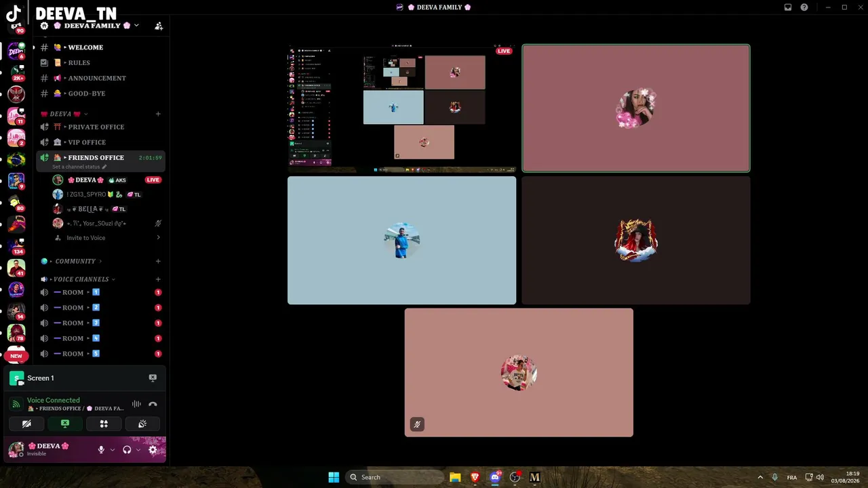Open the Discord help icon in the title bar
The image size is (868, 488).
point(804,7)
